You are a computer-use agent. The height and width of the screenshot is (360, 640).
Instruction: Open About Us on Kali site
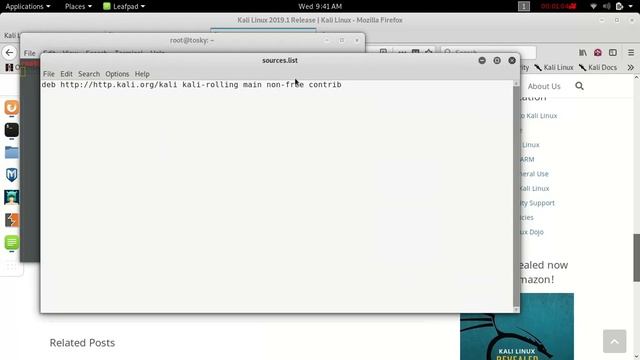(544, 86)
